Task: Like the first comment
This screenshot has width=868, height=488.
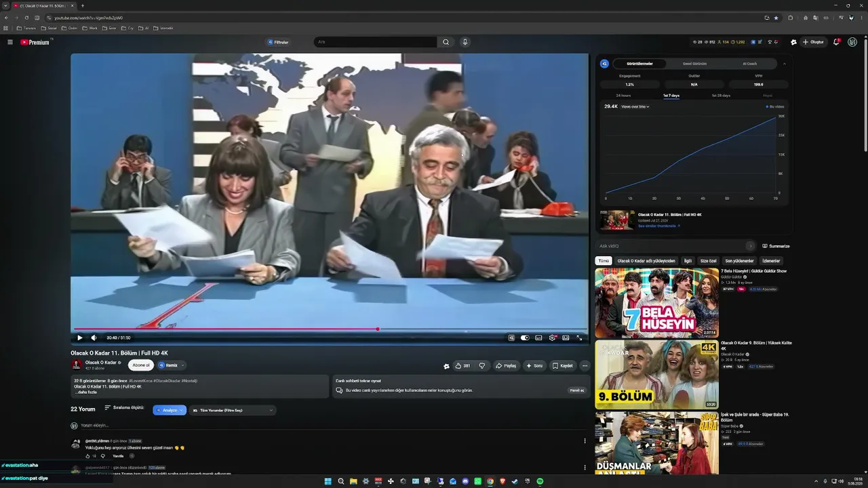Action: coord(87,456)
